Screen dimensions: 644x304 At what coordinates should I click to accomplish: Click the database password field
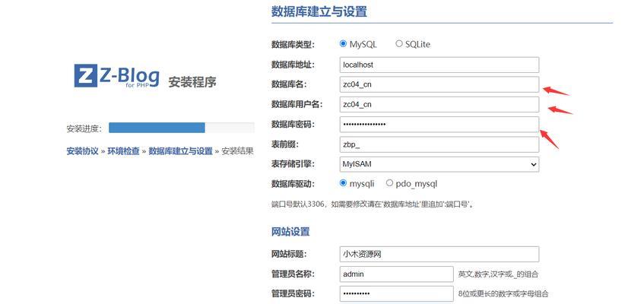click(439, 124)
